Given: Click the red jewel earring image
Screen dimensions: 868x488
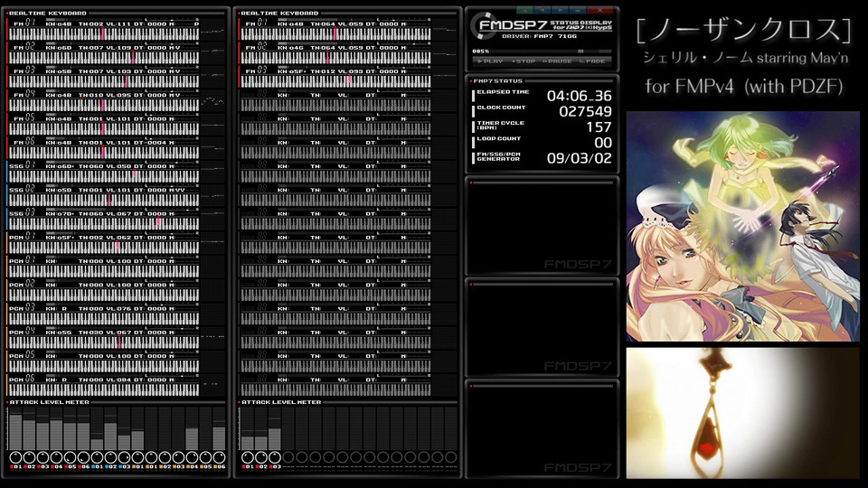Looking at the screenshot, I should [x=743, y=413].
